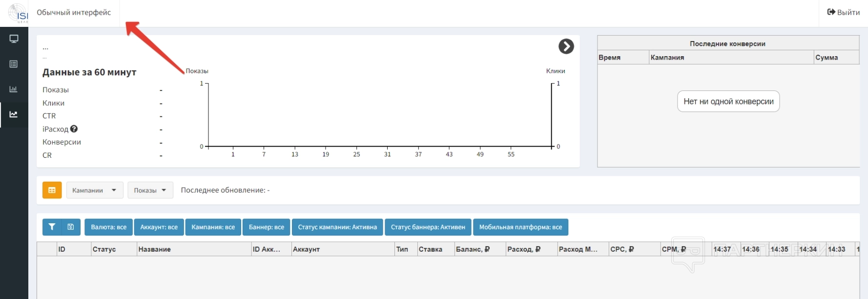Select the line chart icon in the sidebar
The image size is (868, 299).
click(x=14, y=114)
